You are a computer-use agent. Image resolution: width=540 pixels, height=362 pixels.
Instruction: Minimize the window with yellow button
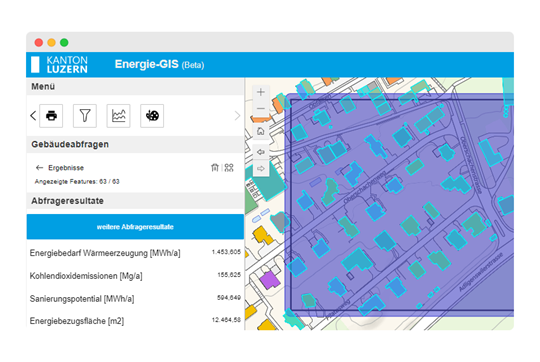51,42
